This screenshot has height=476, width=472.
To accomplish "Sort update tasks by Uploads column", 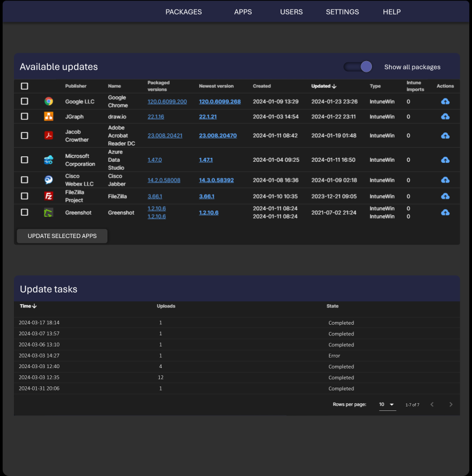I will (166, 306).
